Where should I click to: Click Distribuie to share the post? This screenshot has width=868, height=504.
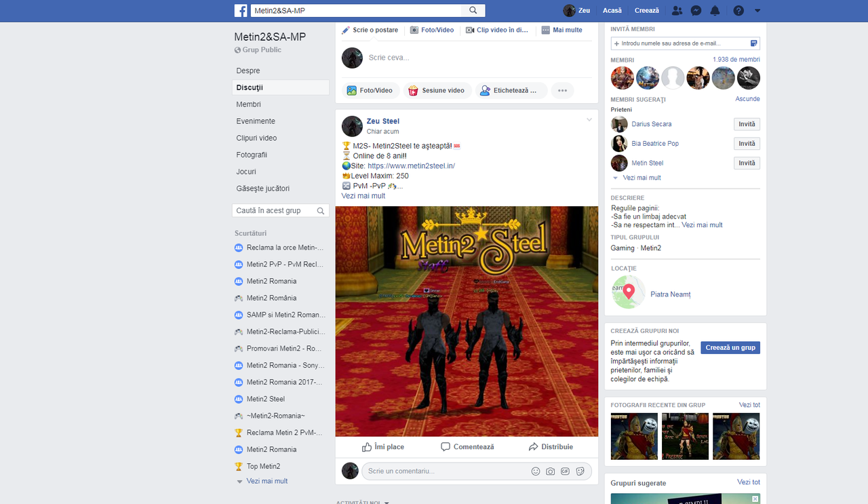[x=551, y=447]
